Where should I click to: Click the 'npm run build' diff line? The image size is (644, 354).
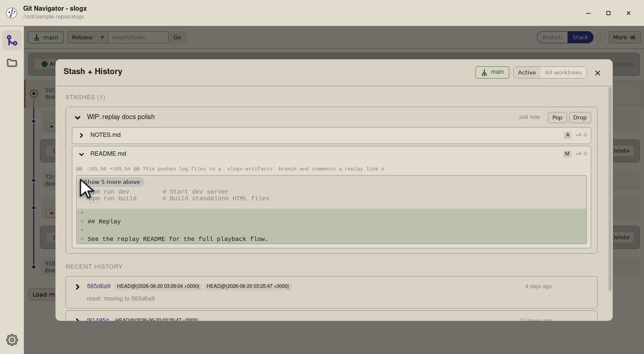click(331, 199)
